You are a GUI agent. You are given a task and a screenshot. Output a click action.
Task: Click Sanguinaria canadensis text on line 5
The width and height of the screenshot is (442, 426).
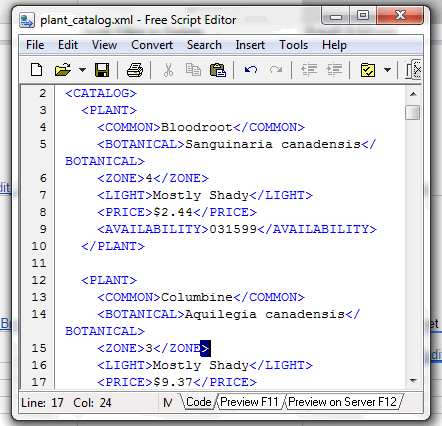273,144
